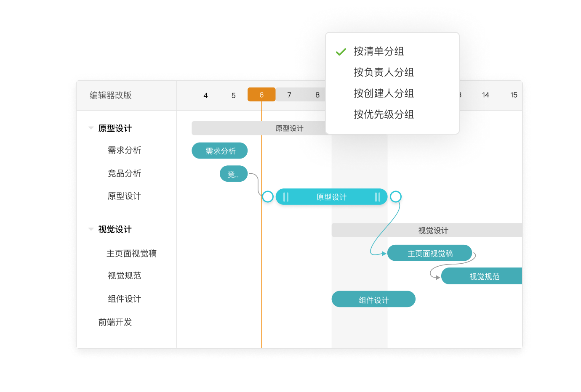Click the 组件设计 task bar
This screenshot has height=392, width=581.
(373, 299)
